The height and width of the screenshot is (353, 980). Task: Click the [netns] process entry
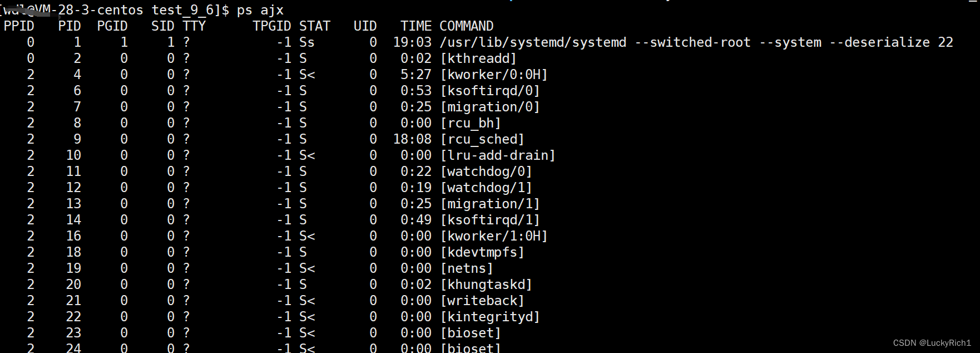click(x=467, y=268)
